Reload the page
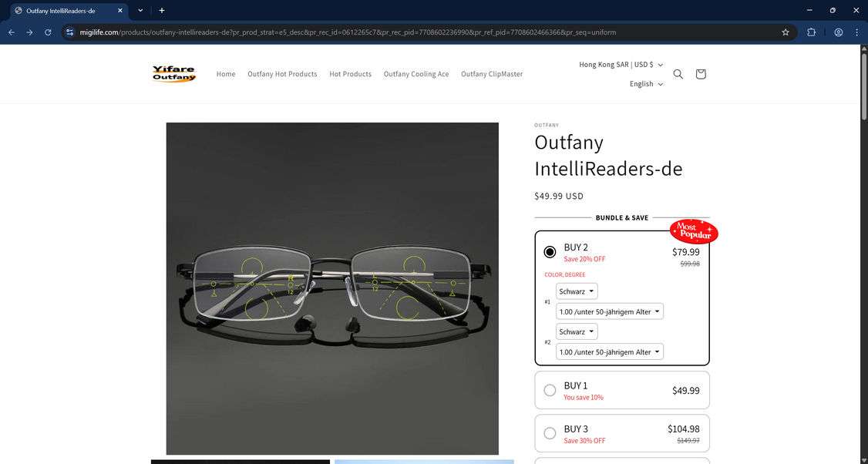The width and height of the screenshot is (868, 464). coord(48,32)
